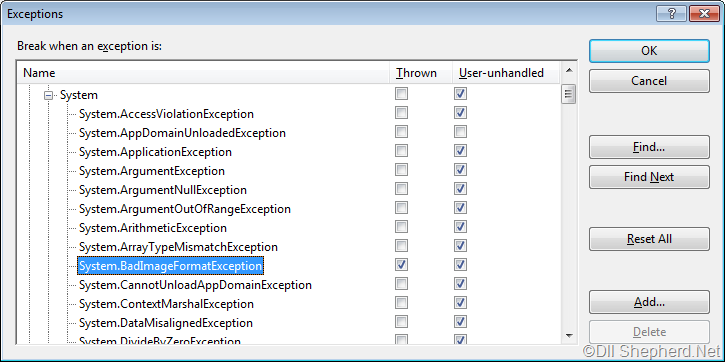Uncheck User-unhandled for System.ArgumentOutOfRangeException
The width and height of the screenshot is (725, 362).
pyautogui.click(x=460, y=208)
